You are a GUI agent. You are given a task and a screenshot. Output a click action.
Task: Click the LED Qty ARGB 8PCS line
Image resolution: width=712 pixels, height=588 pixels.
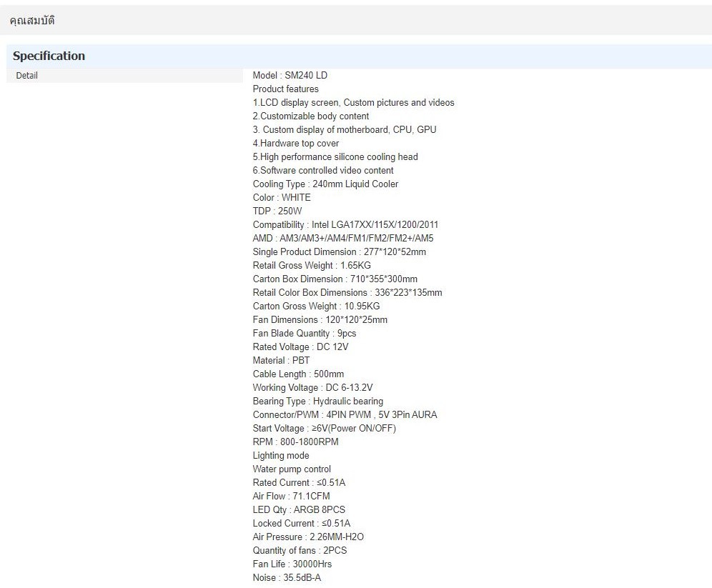point(298,510)
